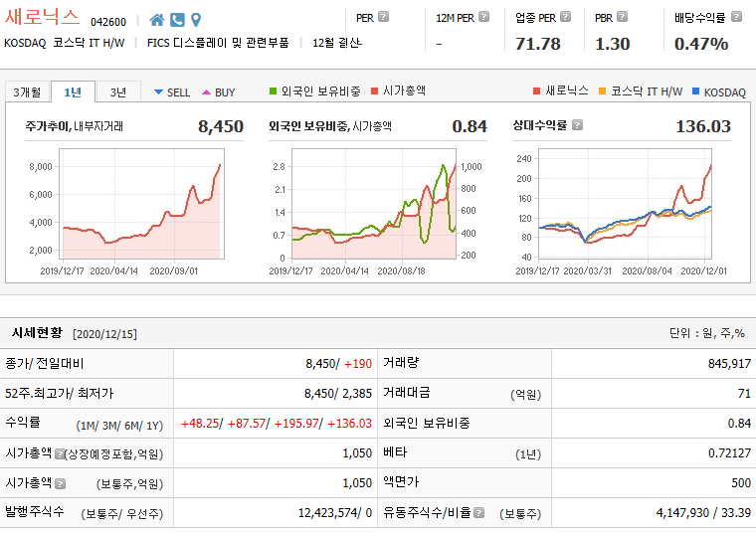This screenshot has height=537, width=756.
Task: Click 거래대금 value 71
Action: coord(744,394)
